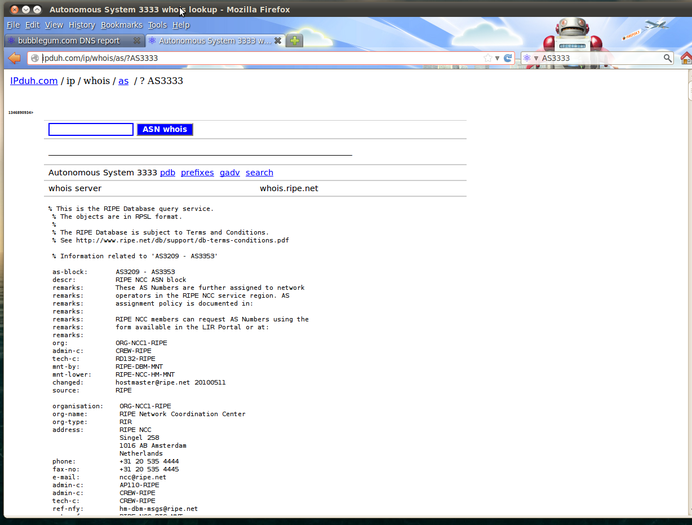Reload the page with the refresh icon

click(x=508, y=58)
